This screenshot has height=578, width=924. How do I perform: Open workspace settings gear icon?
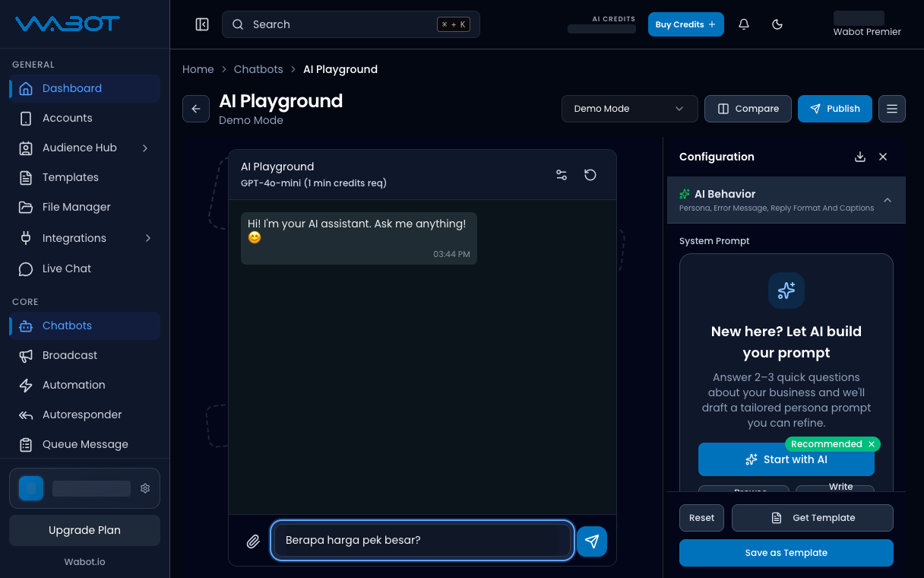[x=145, y=488]
